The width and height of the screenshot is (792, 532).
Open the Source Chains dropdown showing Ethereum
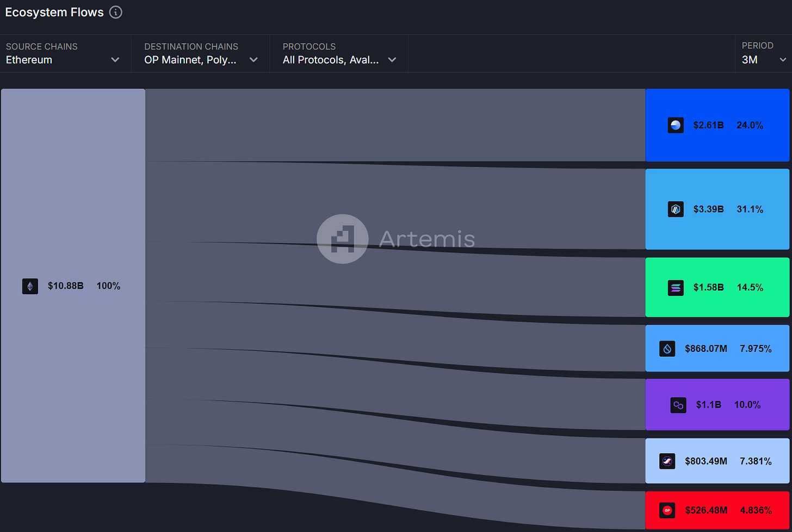click(x=65, y=54)
